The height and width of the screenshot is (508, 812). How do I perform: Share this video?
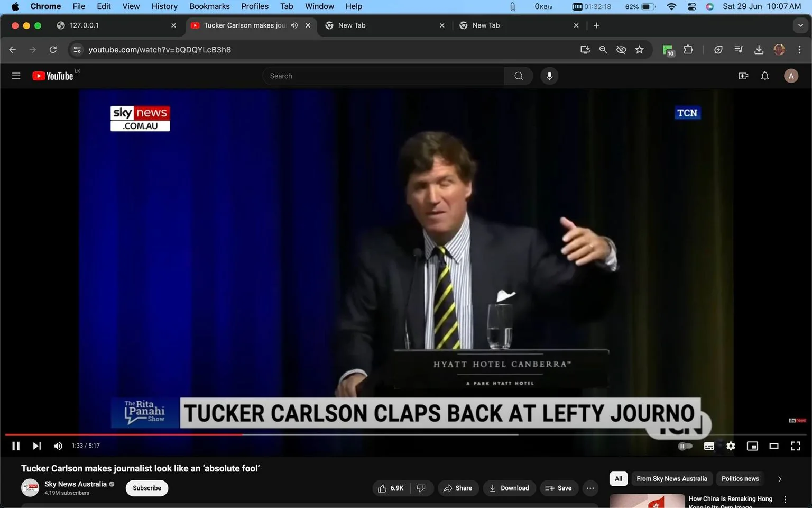click(458, 488)
